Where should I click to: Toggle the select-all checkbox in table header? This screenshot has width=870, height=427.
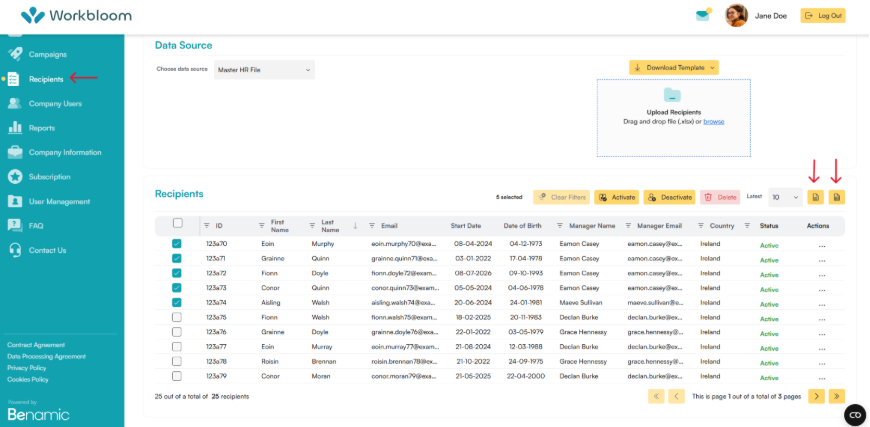click(178, 223)
